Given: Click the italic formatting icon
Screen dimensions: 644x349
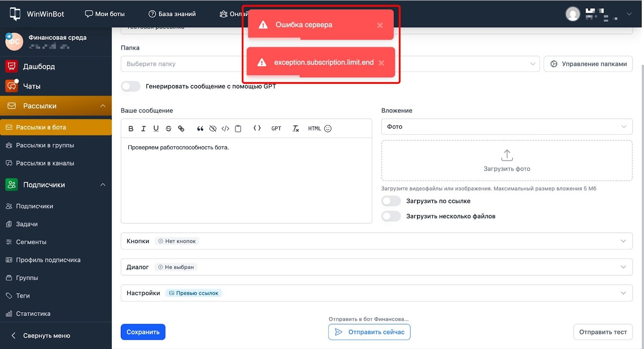Looking at the screenshot, I should (143, 129).
